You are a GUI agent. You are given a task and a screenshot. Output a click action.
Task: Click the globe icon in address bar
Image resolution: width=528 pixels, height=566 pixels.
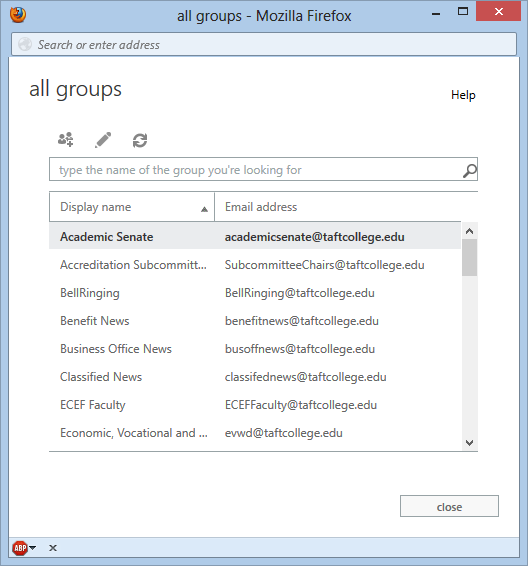pyautogui.click(x=25, y=44)
